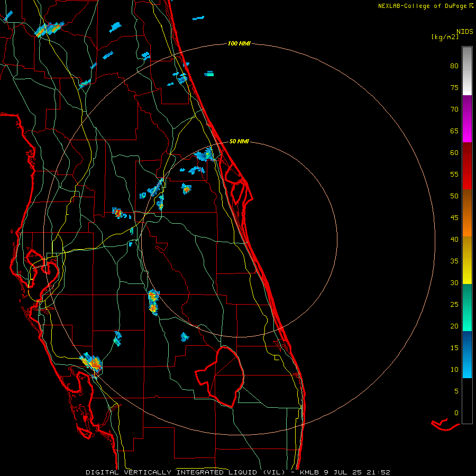Click the 40 value on the VIL scale
476x476 pixels.
(x=454, y=240)
